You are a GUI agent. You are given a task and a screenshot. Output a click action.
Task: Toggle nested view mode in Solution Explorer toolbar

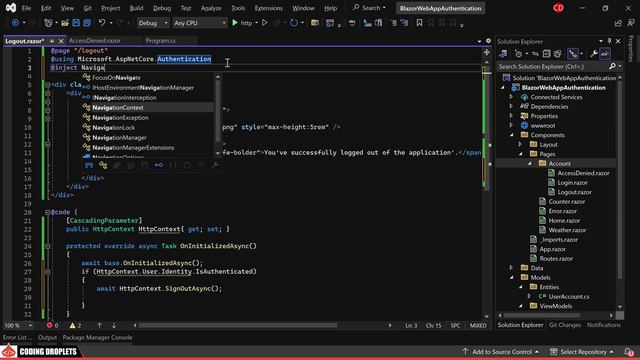[x=573, y=53]
